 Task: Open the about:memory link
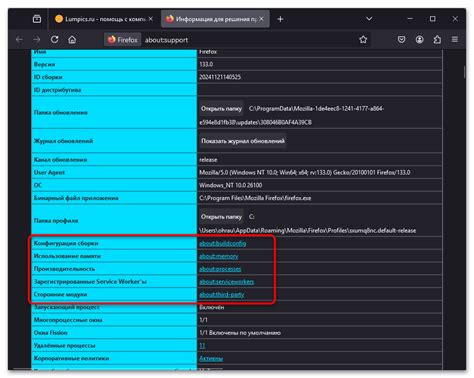click(219, 256)
